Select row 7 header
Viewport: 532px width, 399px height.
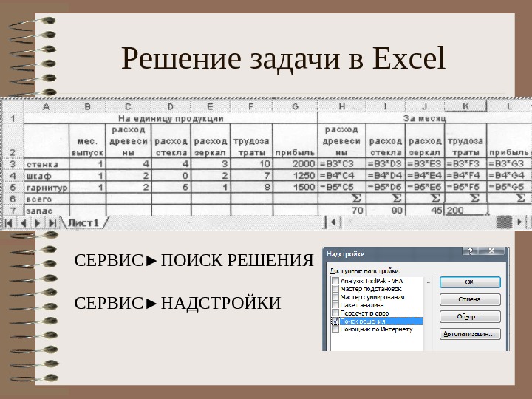(x=13, y=211)
